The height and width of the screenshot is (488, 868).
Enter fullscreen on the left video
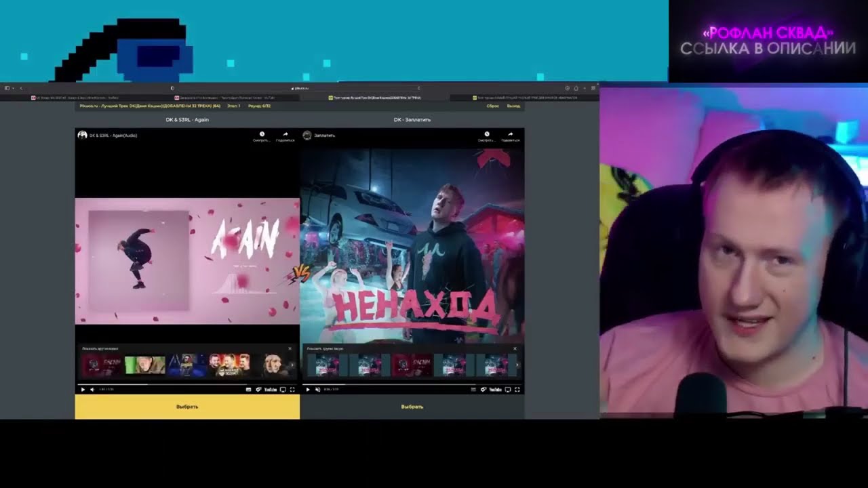click(x=292, y=390)
